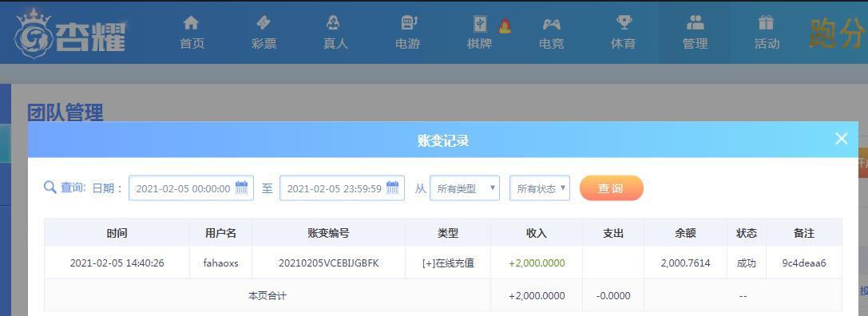868x316 pixels.
Task: Open 体育 via the trophy icon
Action: 624,22
